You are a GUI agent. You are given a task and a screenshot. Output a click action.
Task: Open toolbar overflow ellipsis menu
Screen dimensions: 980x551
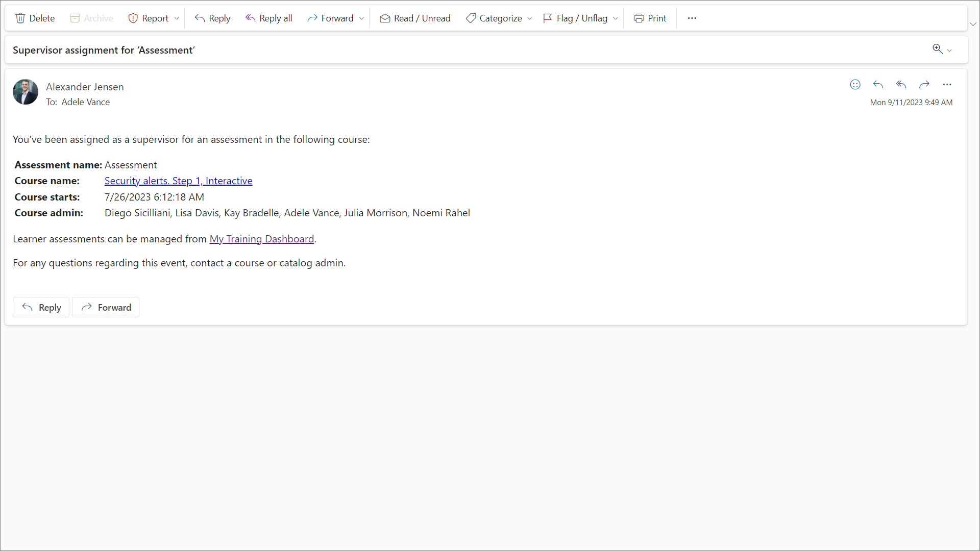(692, 18)
